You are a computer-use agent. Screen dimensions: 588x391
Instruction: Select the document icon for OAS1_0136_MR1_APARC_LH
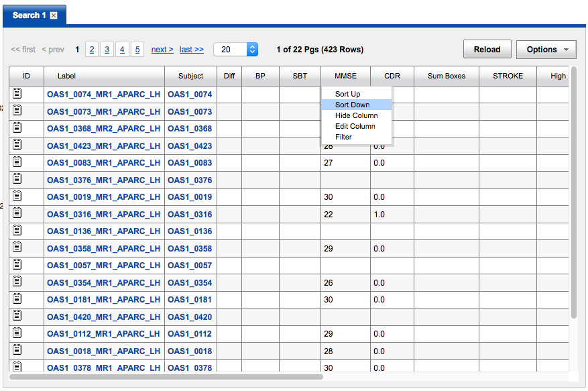click(x=17, y=231)
